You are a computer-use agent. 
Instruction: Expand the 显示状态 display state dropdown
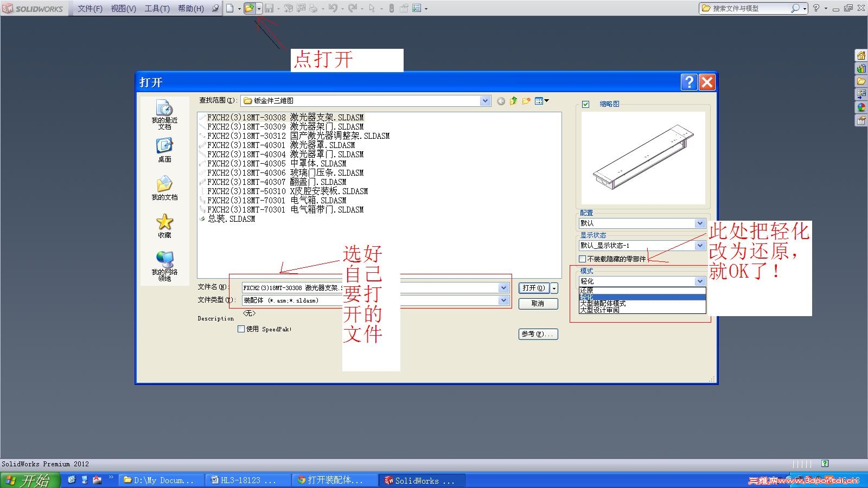point(700,246)
